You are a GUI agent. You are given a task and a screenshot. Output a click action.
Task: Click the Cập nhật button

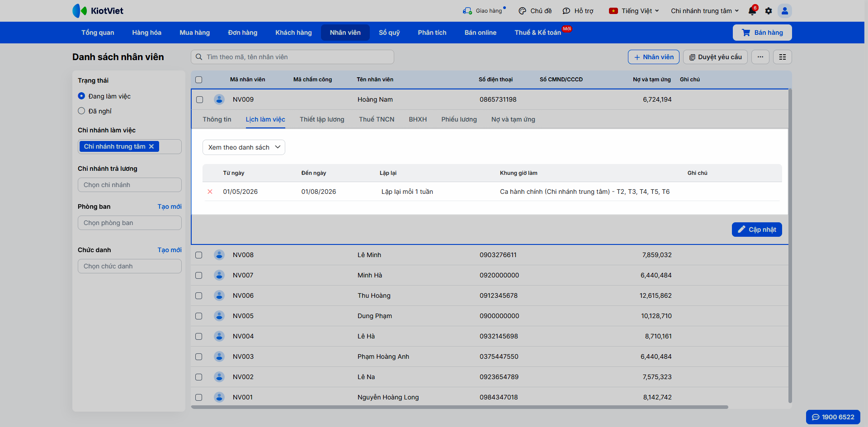757,230
